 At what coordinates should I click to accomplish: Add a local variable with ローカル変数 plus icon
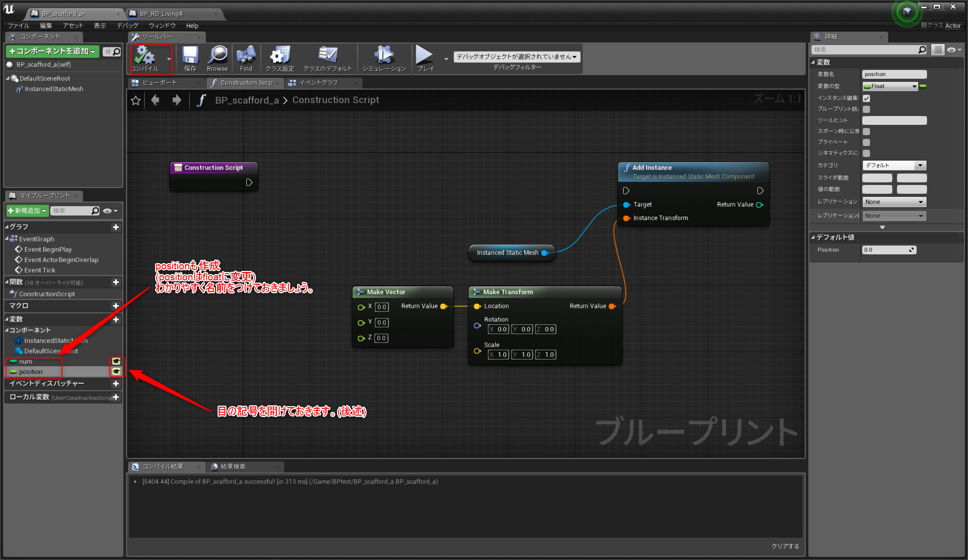click(116, 397)
